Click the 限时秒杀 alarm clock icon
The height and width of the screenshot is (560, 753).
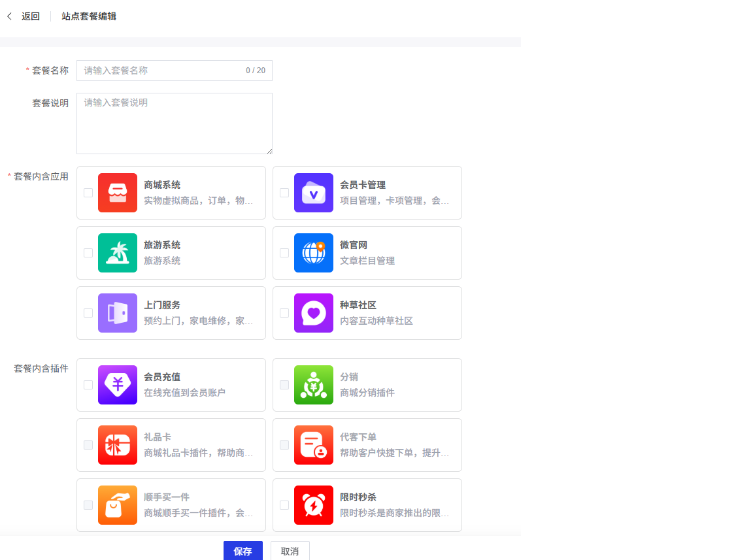click(x=314, y=505)
